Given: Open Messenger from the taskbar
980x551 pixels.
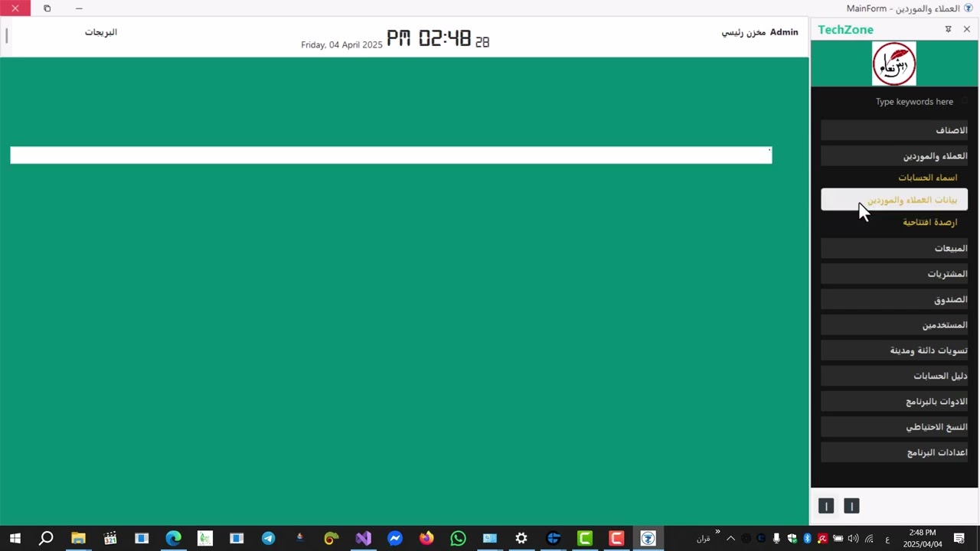Looking at the screenshot, I should click(x=395, y=538).
